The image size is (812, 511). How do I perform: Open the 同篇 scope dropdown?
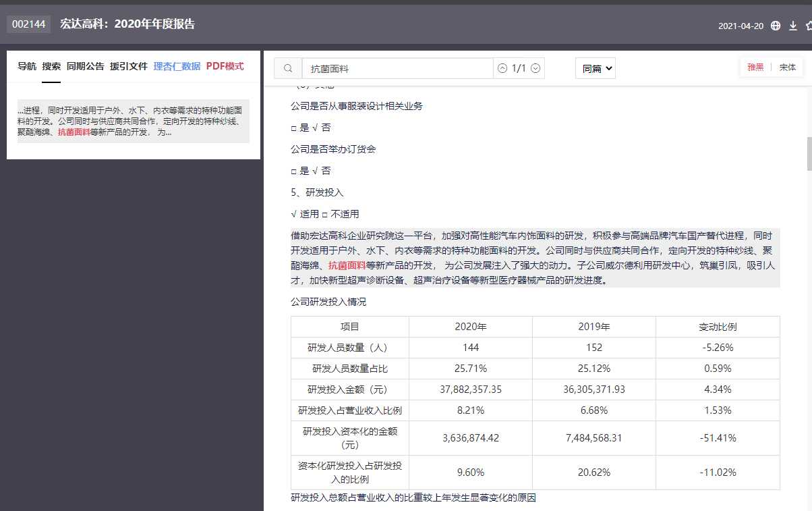(x=596, y=68)
